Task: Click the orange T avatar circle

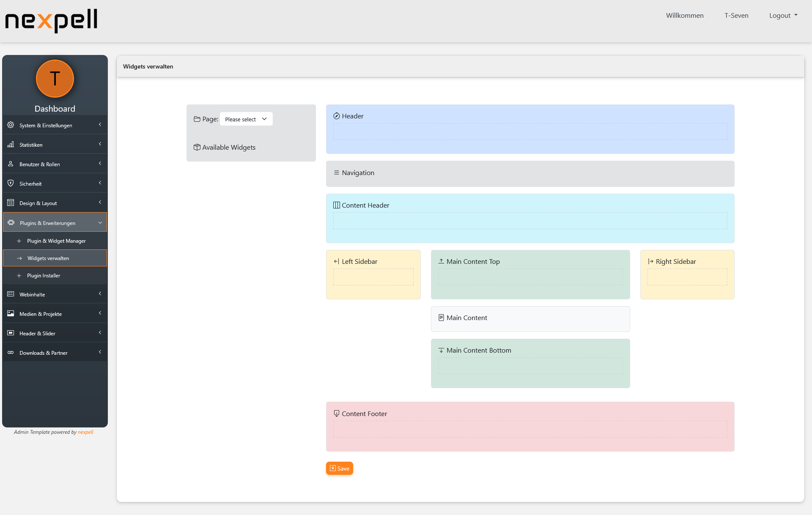Action: 55,79
